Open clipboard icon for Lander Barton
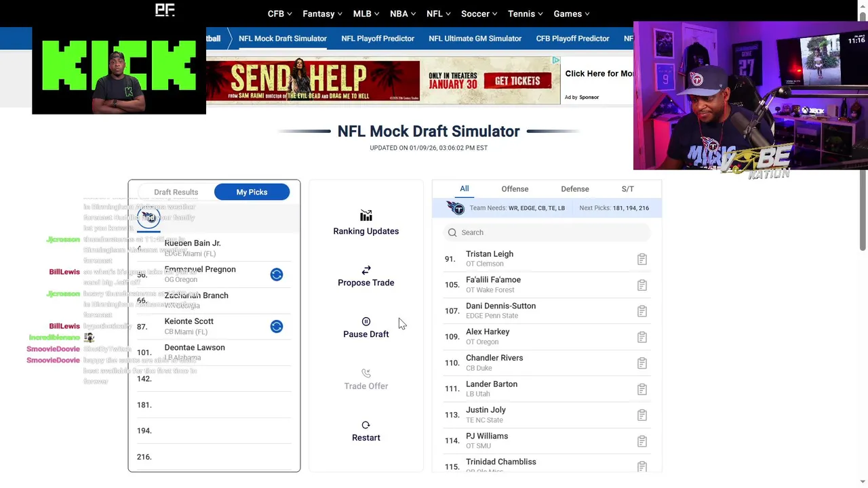The width and height of the screenshot is (868, 488). (x=642, y=389)
